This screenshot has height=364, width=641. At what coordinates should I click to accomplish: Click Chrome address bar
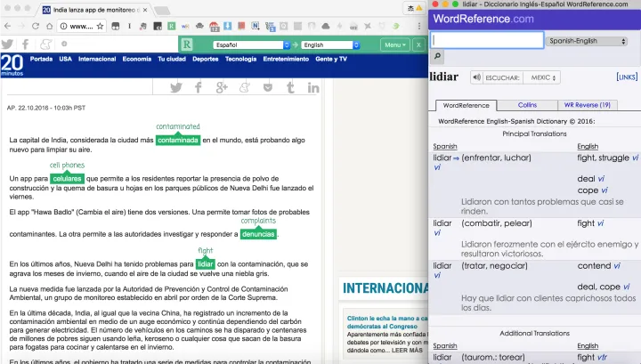tap(81, 26)
